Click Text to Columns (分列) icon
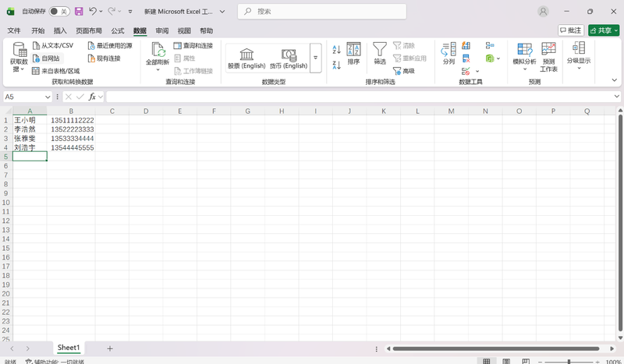 (448, 53)
